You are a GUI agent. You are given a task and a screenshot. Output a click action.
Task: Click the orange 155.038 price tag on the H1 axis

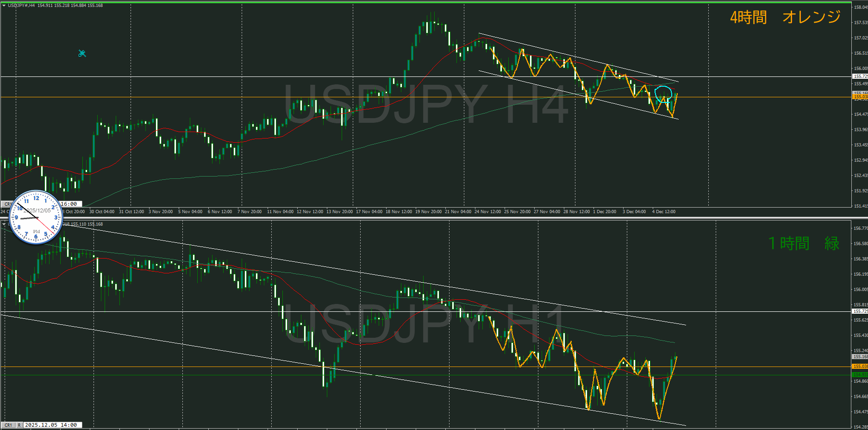click(x=860, y=367)
